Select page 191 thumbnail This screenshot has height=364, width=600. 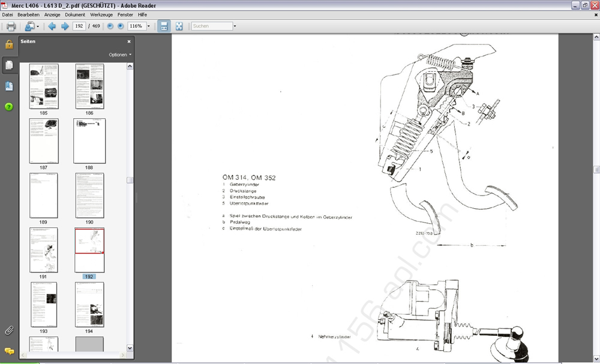point(44,250)
